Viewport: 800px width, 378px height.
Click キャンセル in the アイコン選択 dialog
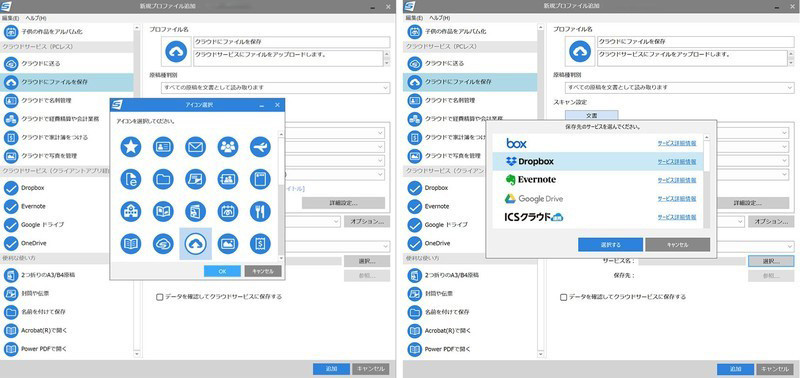(x=263, y=271)
